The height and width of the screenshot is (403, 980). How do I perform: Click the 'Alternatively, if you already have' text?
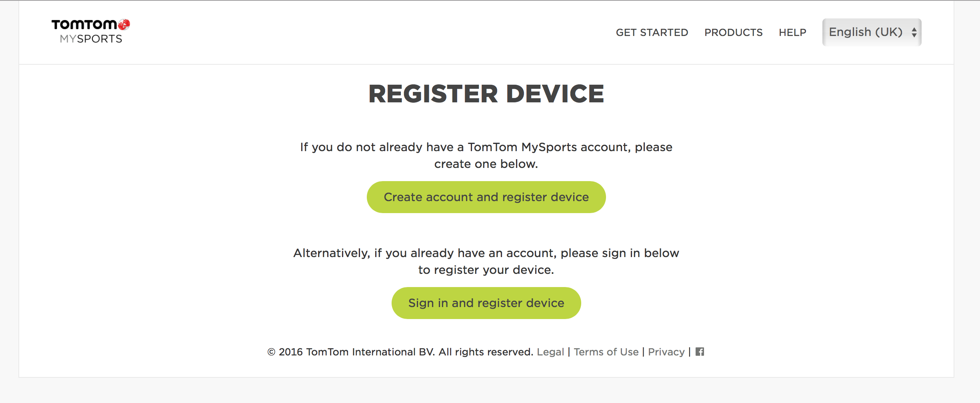pyautogui.click(x=486, y=253)
